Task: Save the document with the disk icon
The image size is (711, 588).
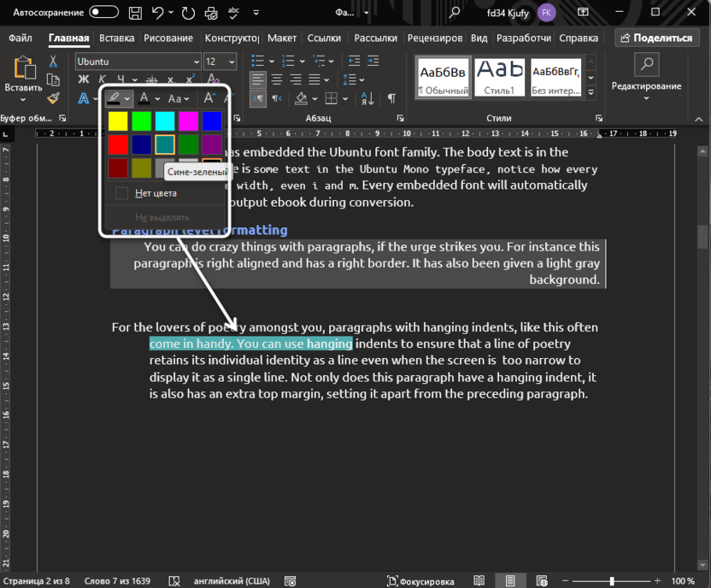Action: tap(135, 12)
